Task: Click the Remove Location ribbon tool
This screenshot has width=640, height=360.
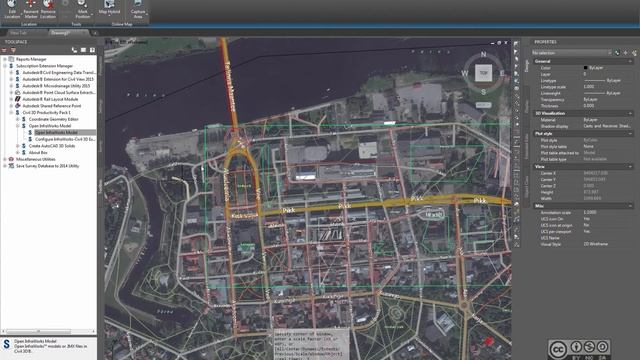Action: 48,9
